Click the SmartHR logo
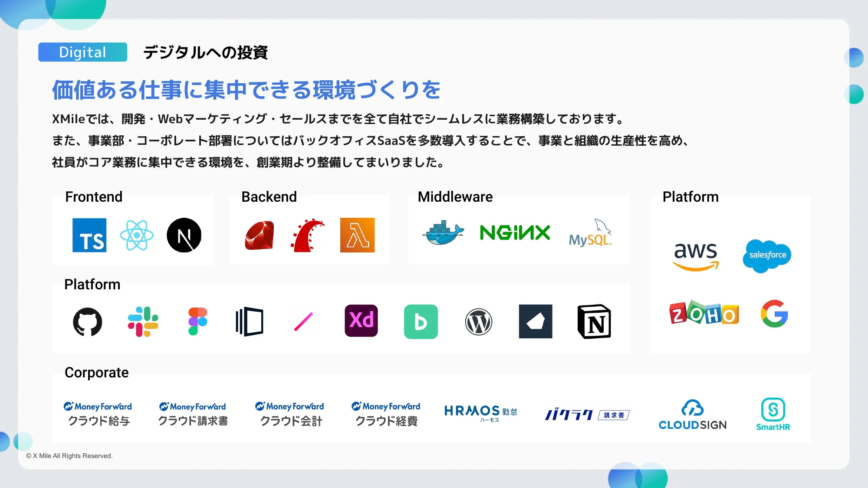Viewport: 868px width, 488px height. click(x=773, y=414)
